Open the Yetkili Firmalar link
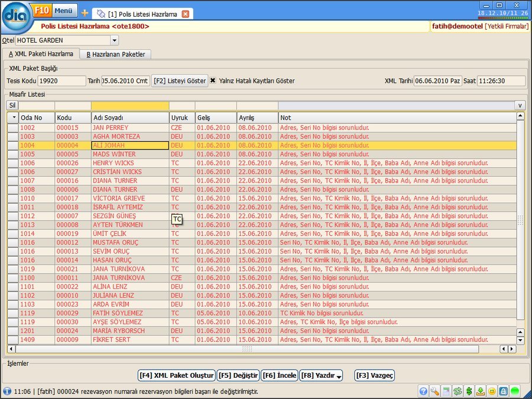The height and width of the screenshot is (399, 532). click(507, 26)
